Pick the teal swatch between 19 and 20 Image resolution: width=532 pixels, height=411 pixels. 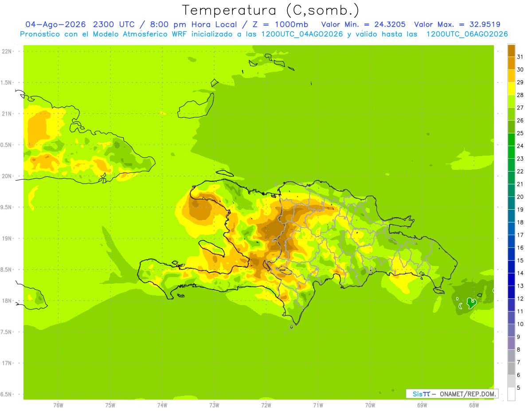[x=511, y=203]
